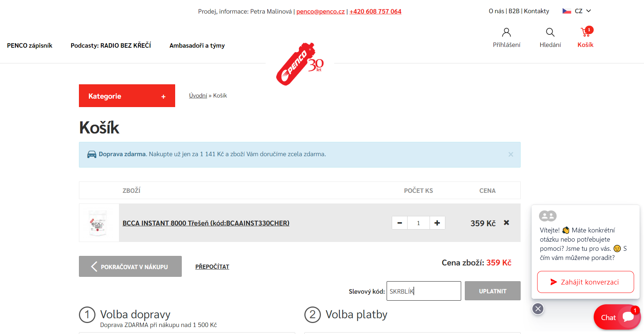Image resolution: width=644 pixels, height=334 pixels.
Task: Increase BCCA INSTANT quantity with plus
Action: point(437,223)
